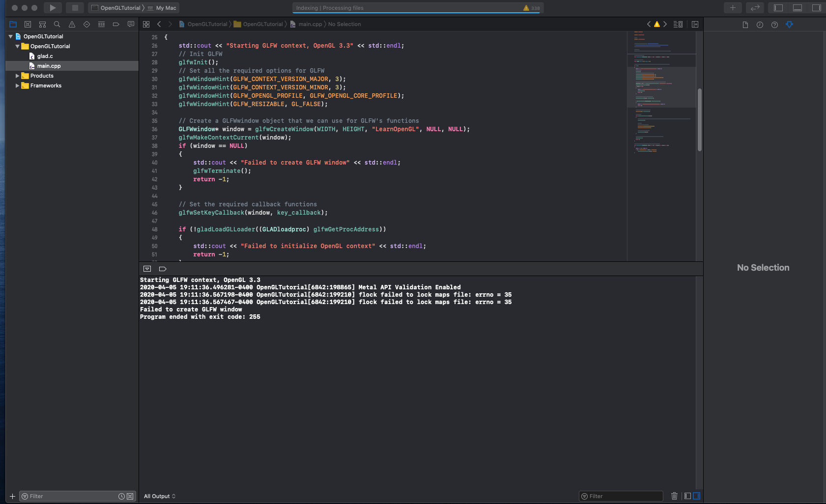Expand the Frameworks group
826x504 pixels.
coord(17,85)
